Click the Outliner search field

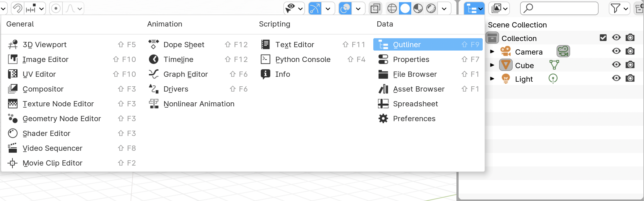559,8
